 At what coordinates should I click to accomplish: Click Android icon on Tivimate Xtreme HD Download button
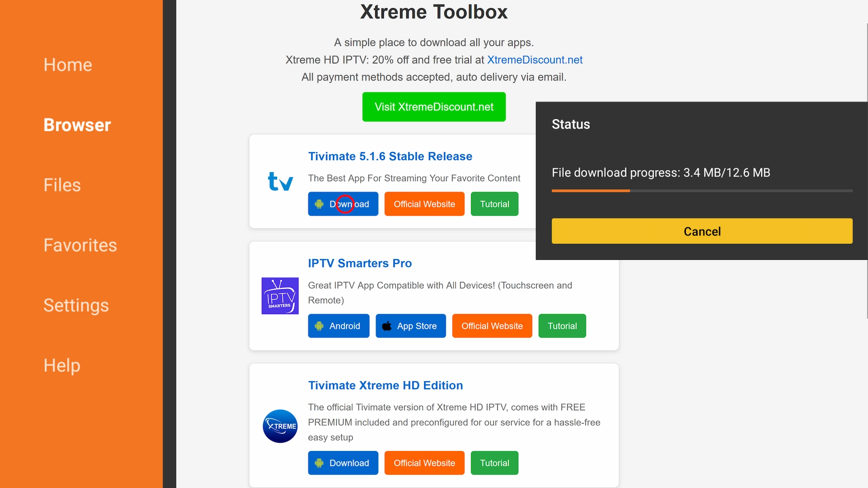(319, 463)
